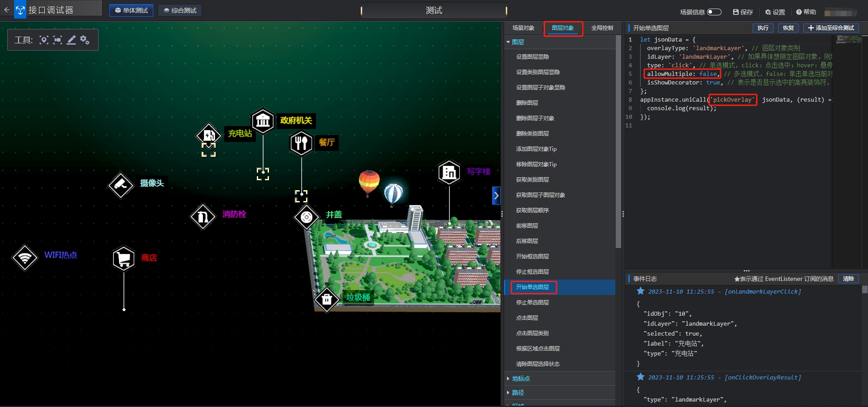The height and width of the screenshot is (407, 868).
Task: Click the 垃圾桶 trash bin marker icon
Action: (x=326, y=299)
